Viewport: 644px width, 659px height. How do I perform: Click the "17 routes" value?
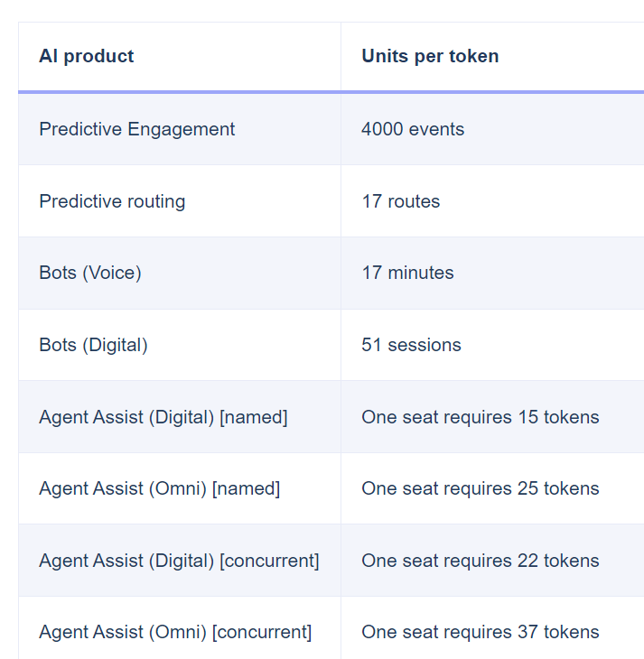pyautogui.click(x=401, y=201)
